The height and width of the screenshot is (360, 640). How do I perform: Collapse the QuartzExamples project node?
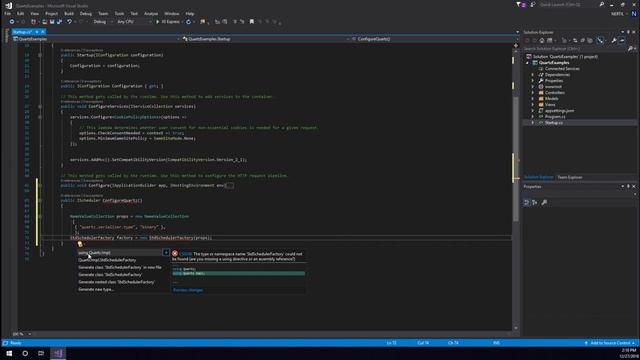(527, 63)
